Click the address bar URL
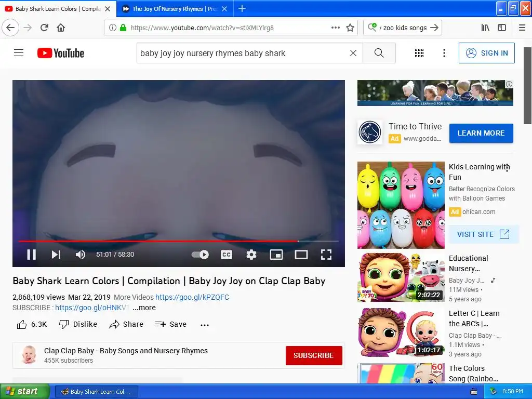 [202, 28]
